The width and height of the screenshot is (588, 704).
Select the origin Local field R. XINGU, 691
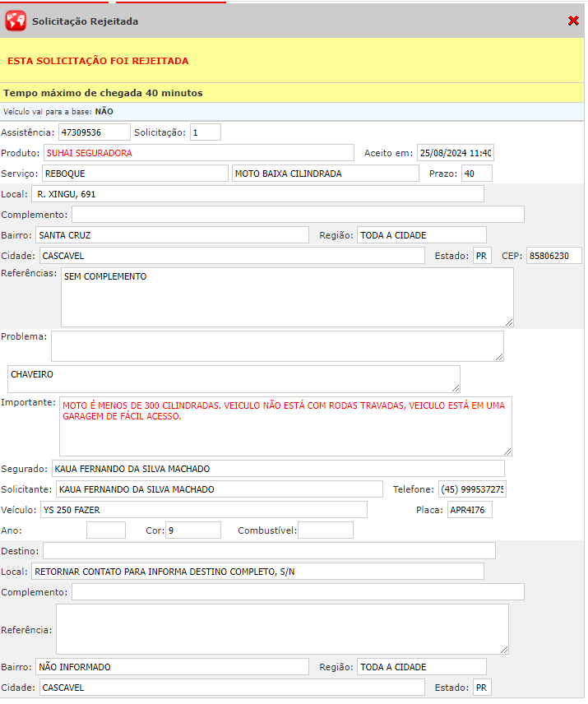[257, 194]
